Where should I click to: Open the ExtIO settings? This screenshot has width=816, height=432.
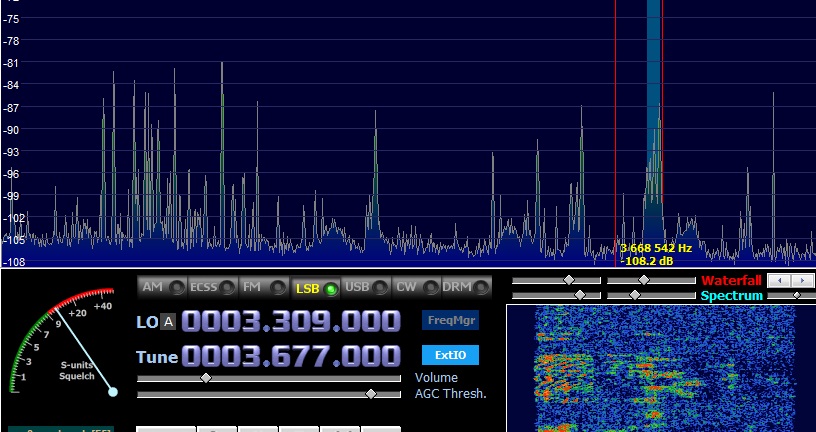[x=450, y=355]
